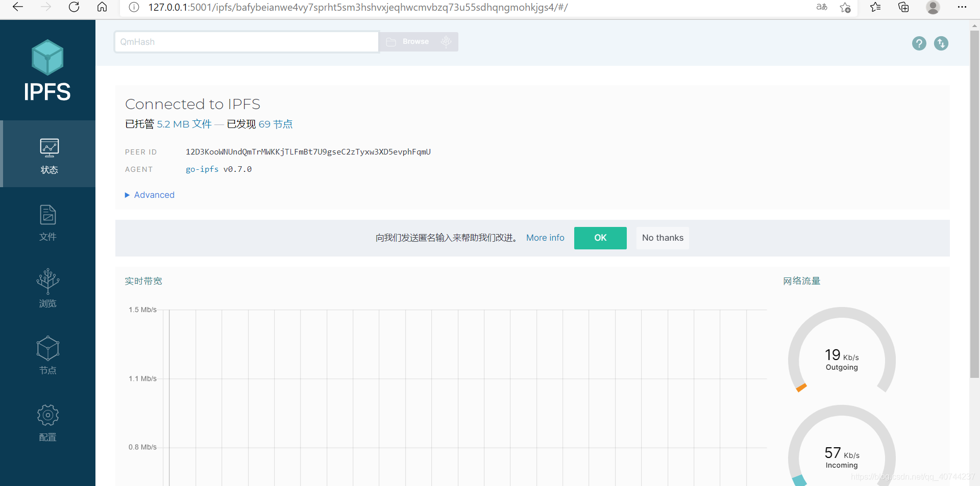Viewport: 980px width, 486px height.
Task: Click the browser home icon
Action: (102, 7)
